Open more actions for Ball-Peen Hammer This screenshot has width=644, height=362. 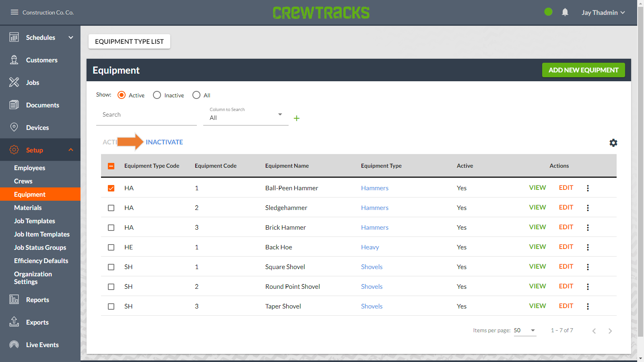[x=588, y=188]
